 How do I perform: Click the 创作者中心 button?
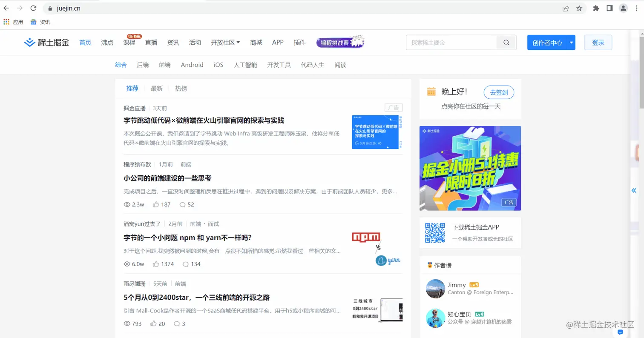click(547, 43)
